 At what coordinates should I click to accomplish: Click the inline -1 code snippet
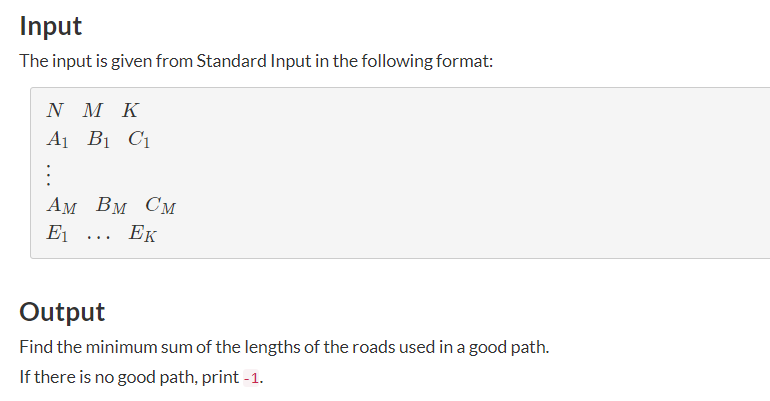click(251, 378)
